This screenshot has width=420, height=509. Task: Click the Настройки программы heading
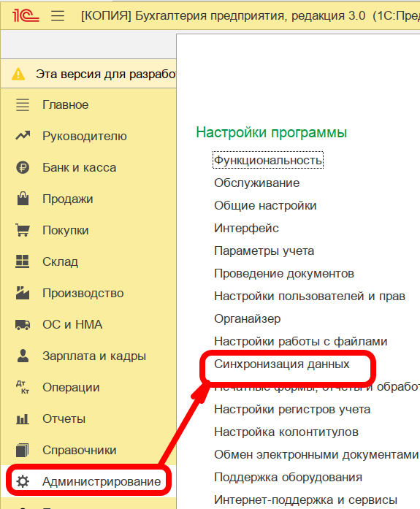point(271,132)
